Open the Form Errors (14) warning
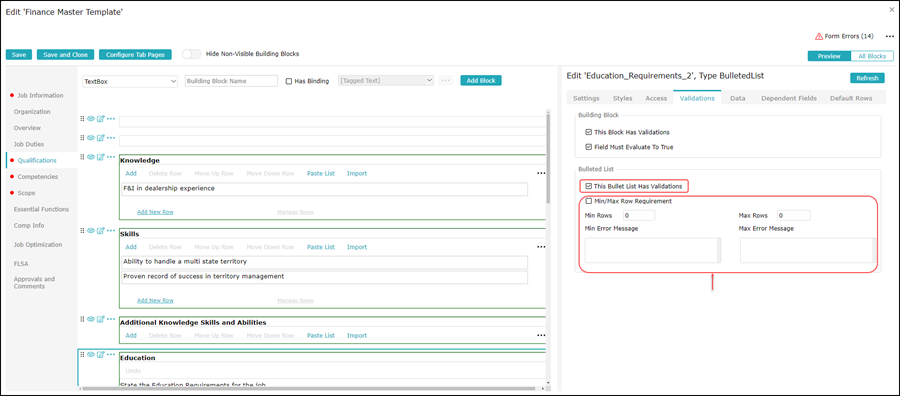 click(x=844, y=36)
